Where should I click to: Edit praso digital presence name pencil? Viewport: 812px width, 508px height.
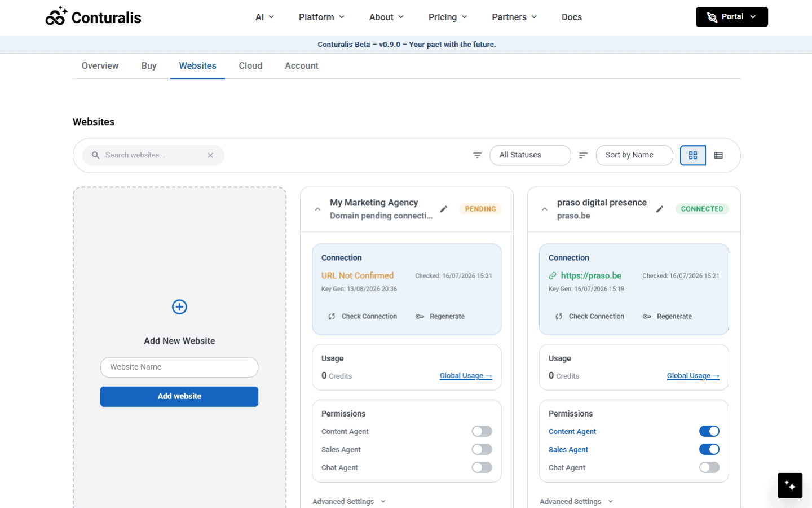pyautogui.click(x=660, y=209)
